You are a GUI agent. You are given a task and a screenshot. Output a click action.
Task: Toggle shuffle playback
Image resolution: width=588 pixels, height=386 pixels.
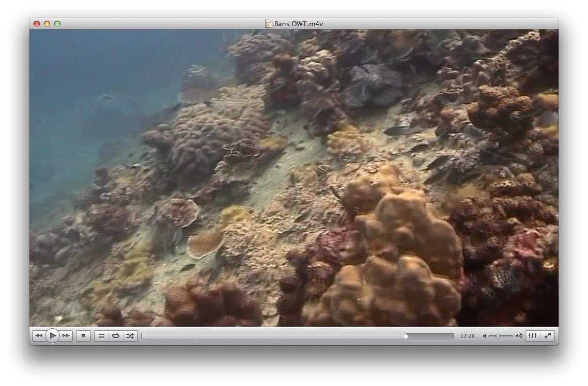tap(130, 336)
